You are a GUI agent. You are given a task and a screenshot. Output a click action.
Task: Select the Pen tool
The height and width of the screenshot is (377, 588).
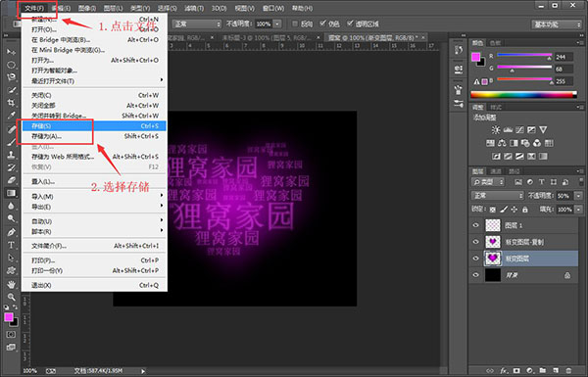11,232
